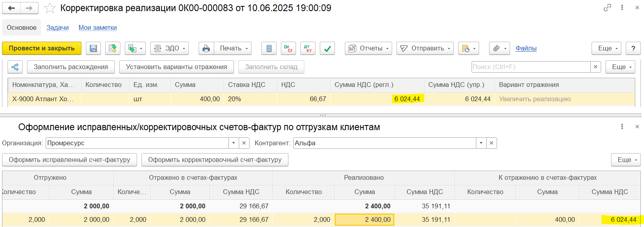Screen dimensions: 644x227
Task: Open the ЭДО dropdown menu
Action: [x=169, y=48]
